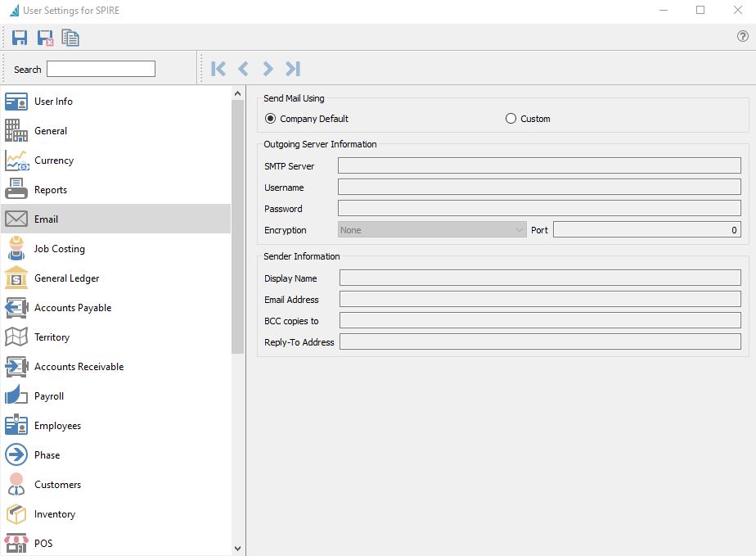
Task: Click the Search input field
Action: coord(101,69)
